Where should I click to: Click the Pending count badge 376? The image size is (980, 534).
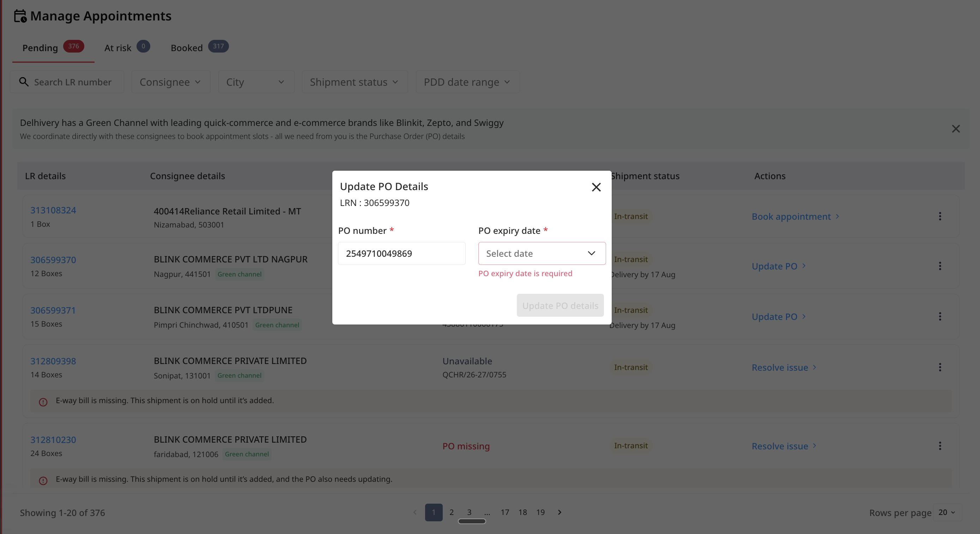73,46
